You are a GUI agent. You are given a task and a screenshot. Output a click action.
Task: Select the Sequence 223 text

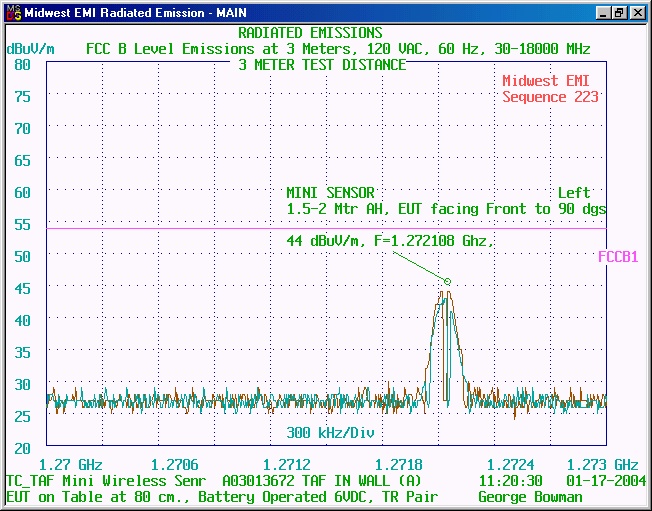coord(550,97)
